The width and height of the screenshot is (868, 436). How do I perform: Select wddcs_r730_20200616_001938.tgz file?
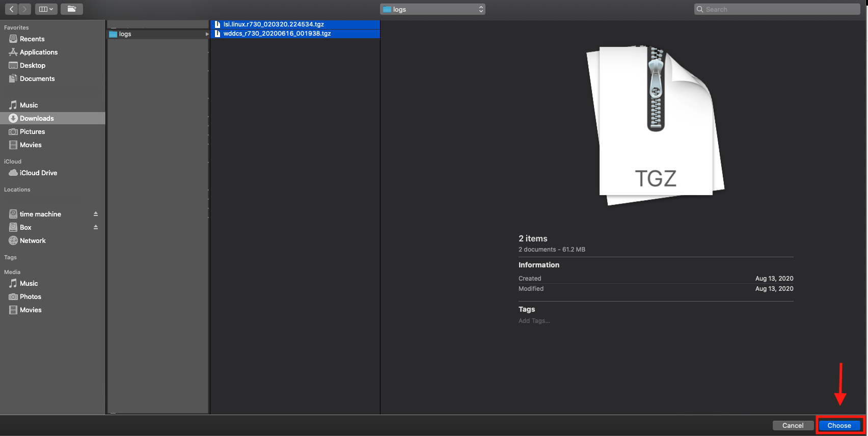[277, 34]
